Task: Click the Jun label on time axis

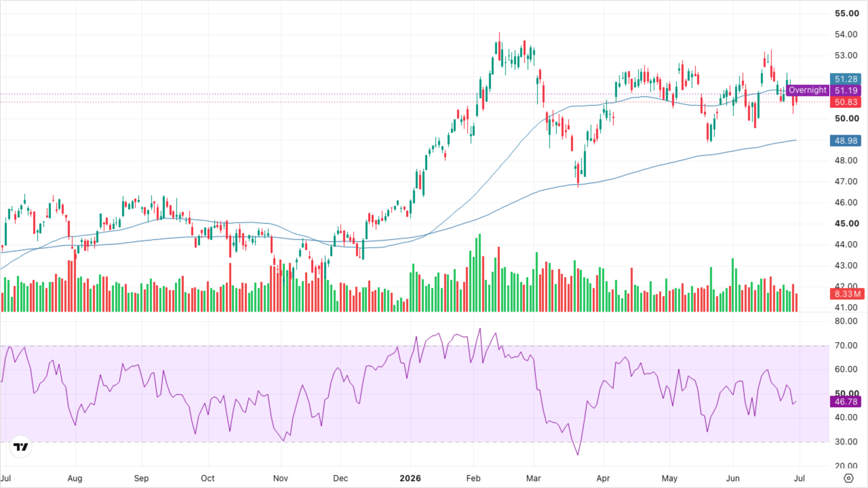Action: coord(733,478)
